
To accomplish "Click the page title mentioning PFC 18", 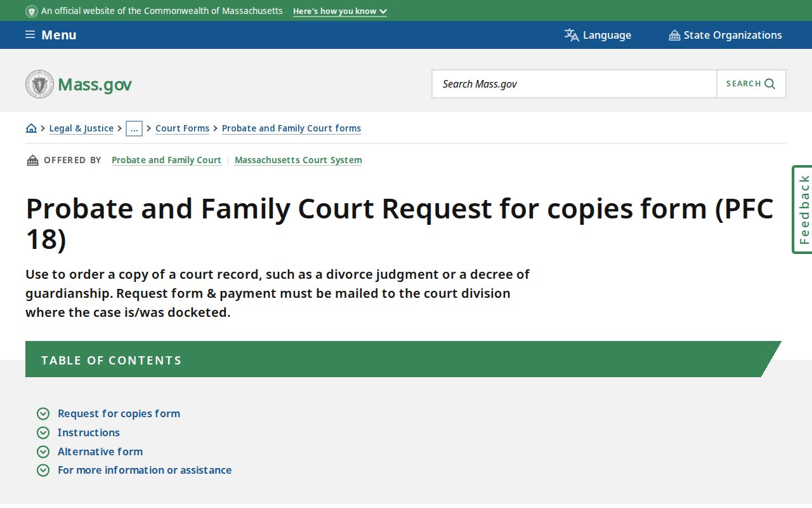I will (x=400, y=224).
